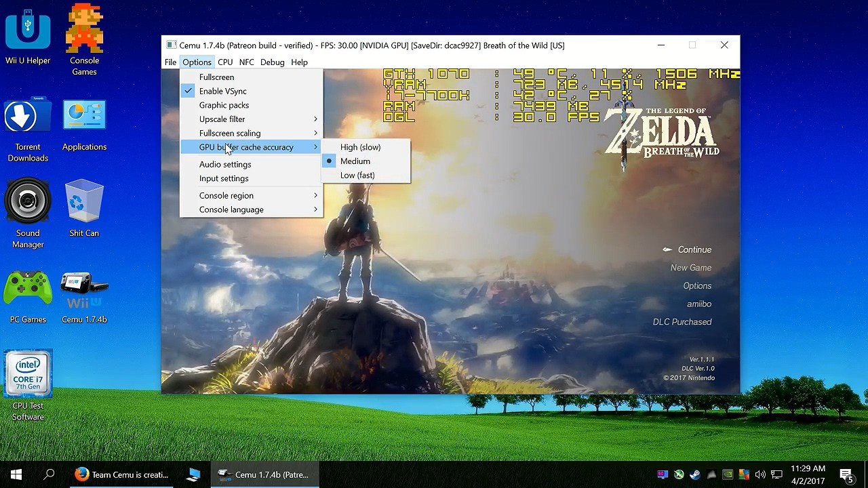Open the network tray icon
Screen dimensions: 868x488
[x=777, y=474]
